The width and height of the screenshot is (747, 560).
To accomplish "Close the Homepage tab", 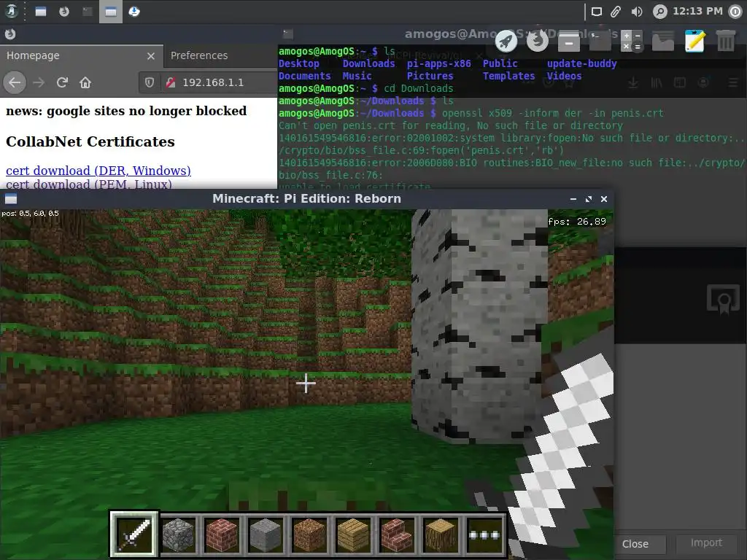I will pos(151,56).
